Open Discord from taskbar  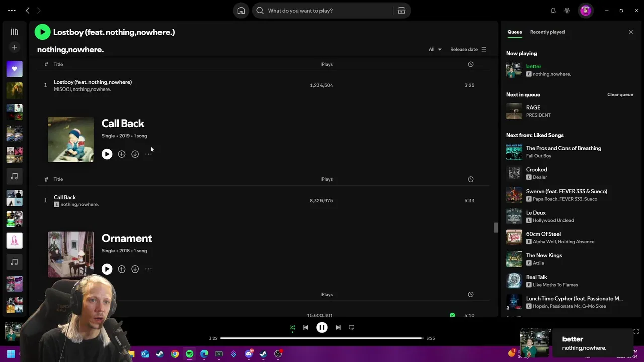249,354
